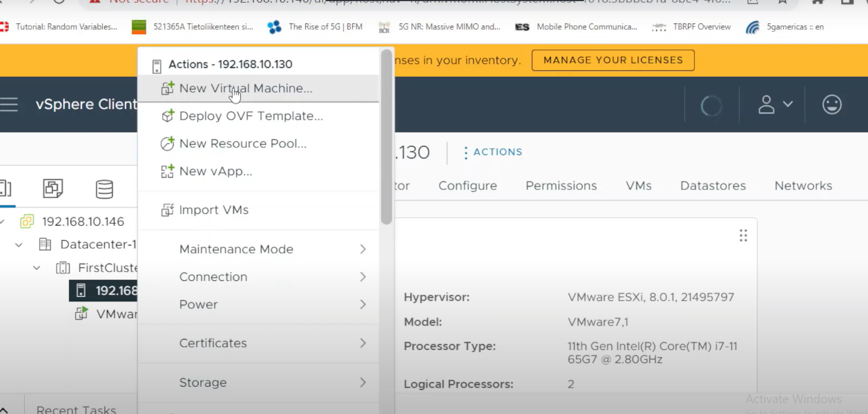Image resolution: width=868 pixels, height=414 pixels.
Task: Open the vSphere hamburger menu
Action: click(9, 104)
